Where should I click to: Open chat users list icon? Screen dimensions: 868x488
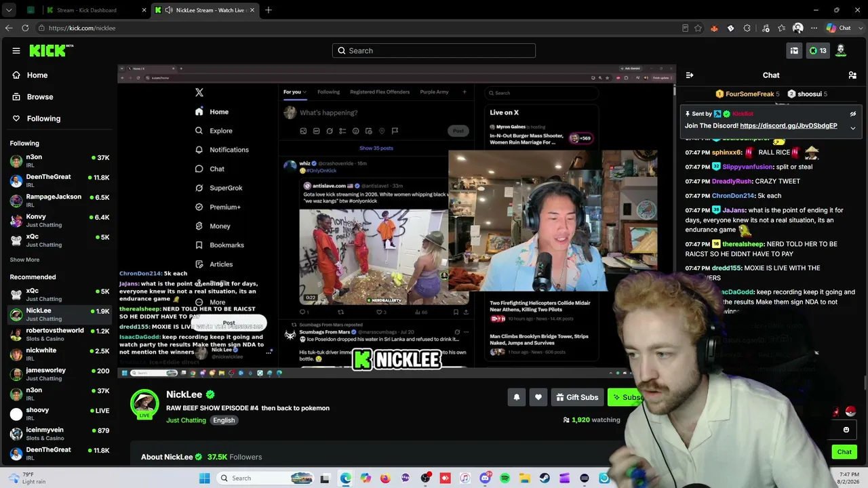click(852, 75)
